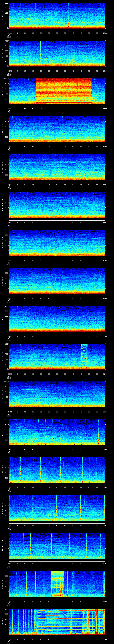Click the 2:13:00 start time label
This screenshot has height=644, width=114.
tap(9, 109)
